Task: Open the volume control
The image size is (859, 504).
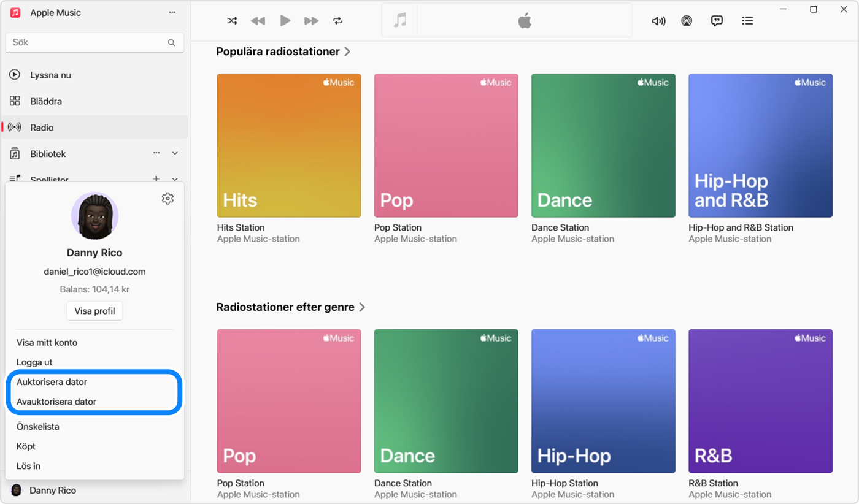Action: (658, 21)
